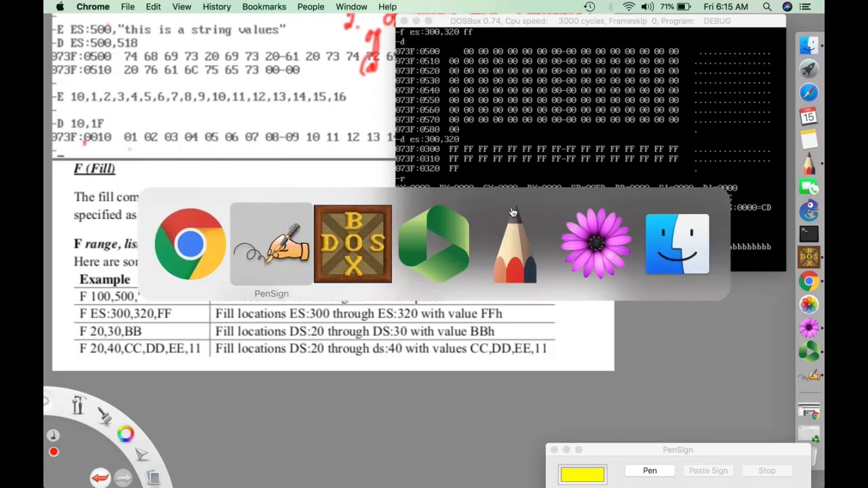Click 'F 20,30,BB' table cell

tap(111, 331)
